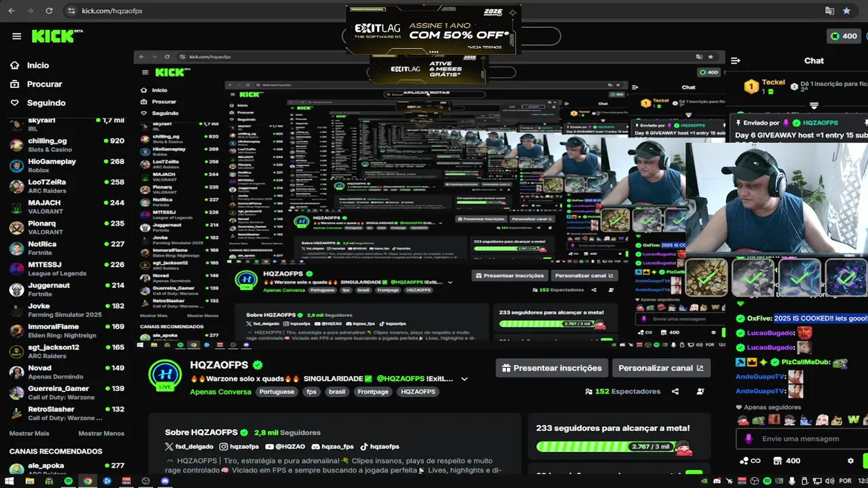Click the Presentear inscrições button

[551, 368]
